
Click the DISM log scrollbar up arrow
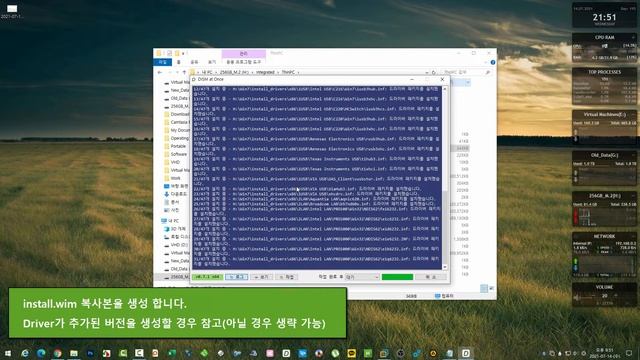(x=444, y=89)
